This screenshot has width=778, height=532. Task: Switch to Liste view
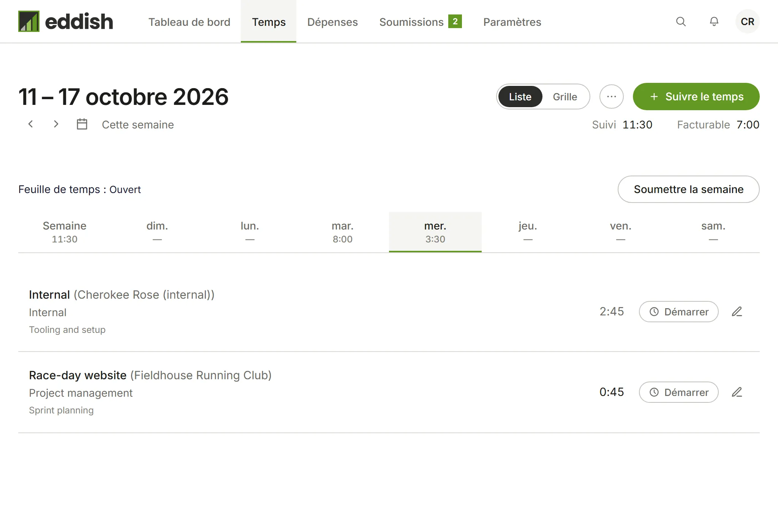520,97
